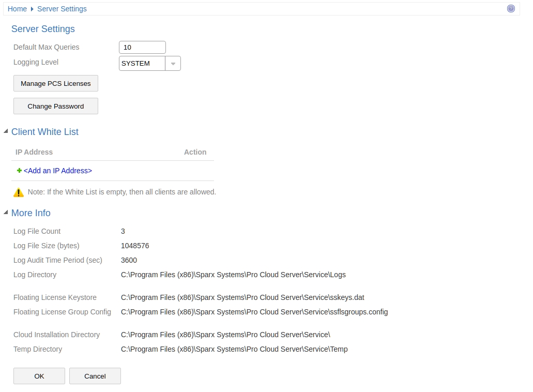Click the green plus icon in the white list
The image size is (533, 392).
[19, 171]
